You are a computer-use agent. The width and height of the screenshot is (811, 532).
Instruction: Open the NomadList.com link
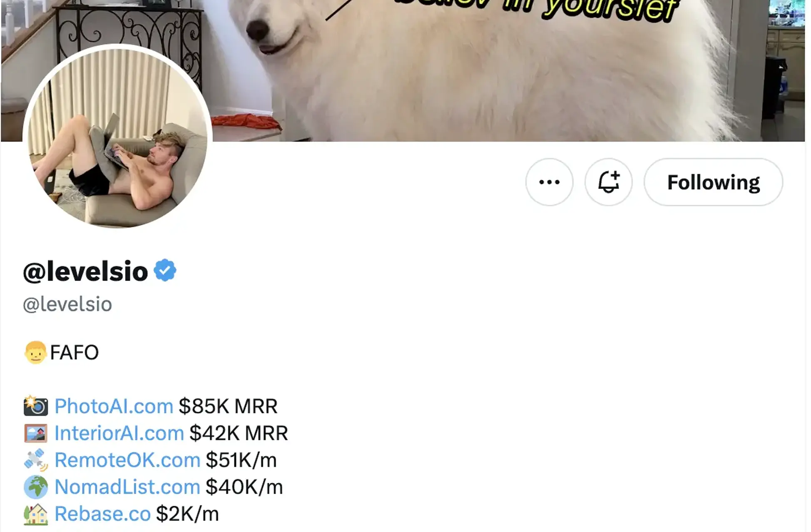tap(127, 487)
